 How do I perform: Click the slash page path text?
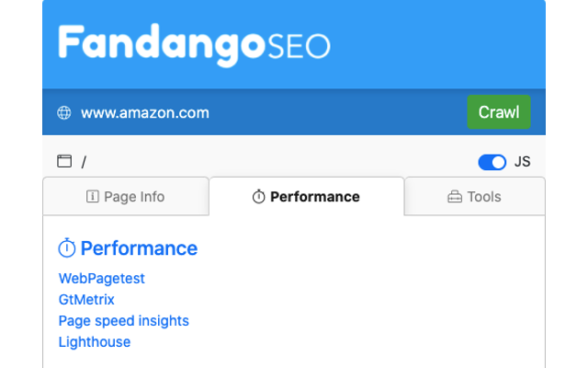coord(84,162)
